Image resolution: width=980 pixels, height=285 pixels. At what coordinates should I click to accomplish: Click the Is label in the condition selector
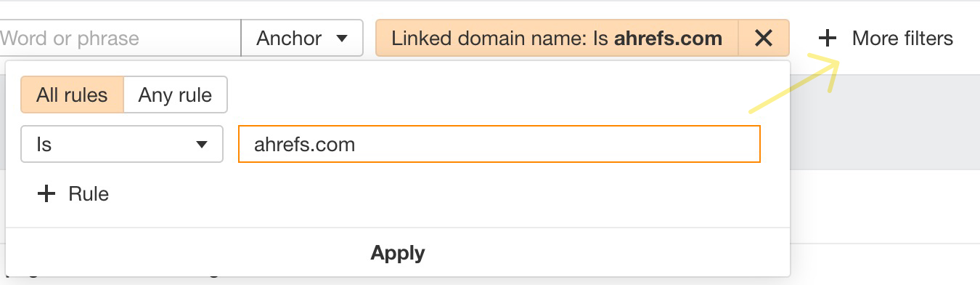(44, 145)
